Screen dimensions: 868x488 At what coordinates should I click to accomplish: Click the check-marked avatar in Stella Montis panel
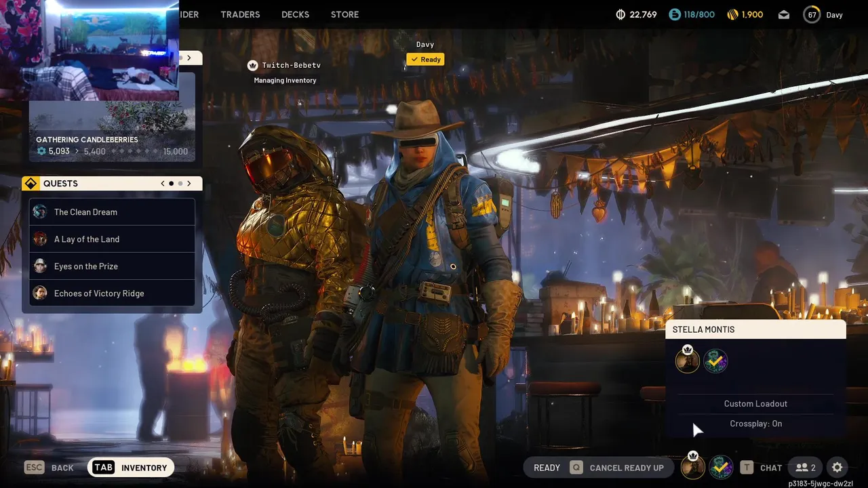[x=715, y=361]
